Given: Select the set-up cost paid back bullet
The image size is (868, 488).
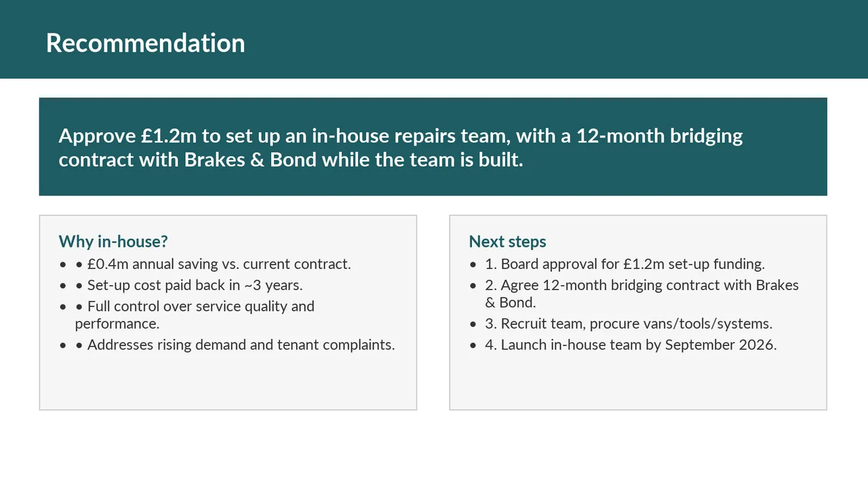Looking at the screenshot, I should (189, 285).
